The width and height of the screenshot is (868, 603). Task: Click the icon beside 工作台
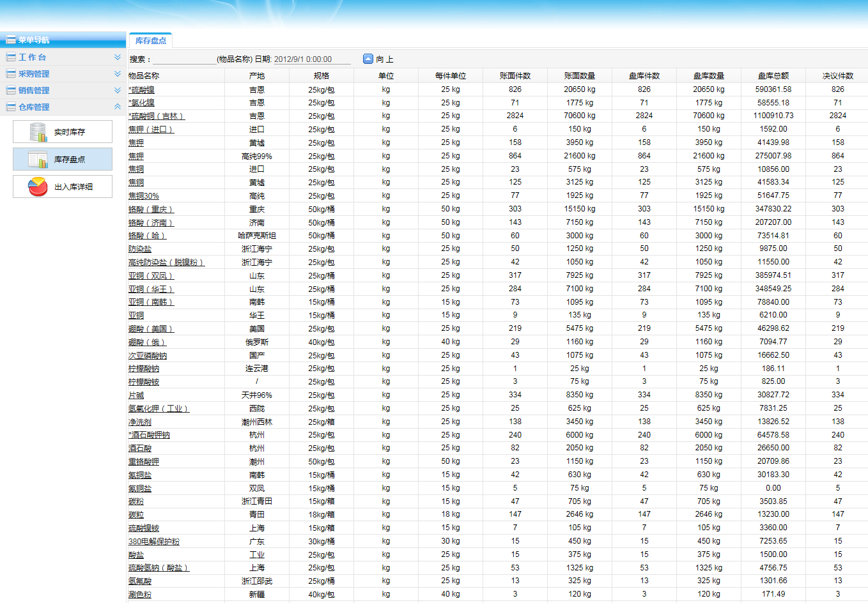(11, 57)
